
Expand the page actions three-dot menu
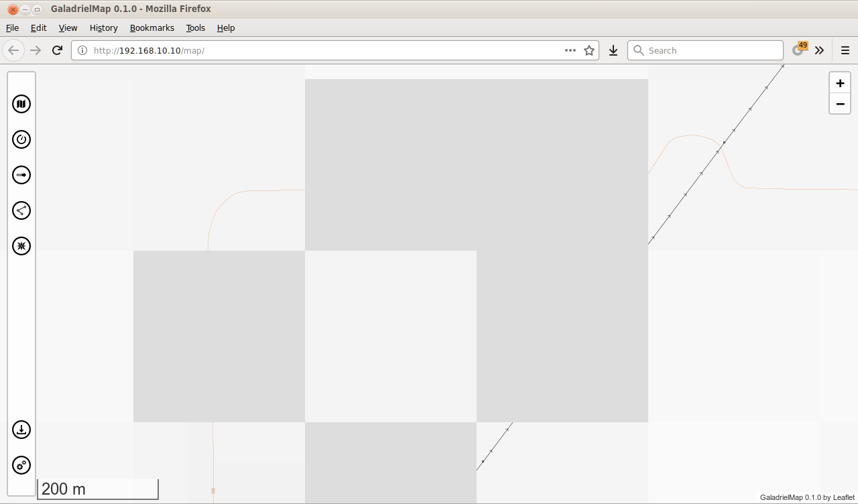click(570, 50)
